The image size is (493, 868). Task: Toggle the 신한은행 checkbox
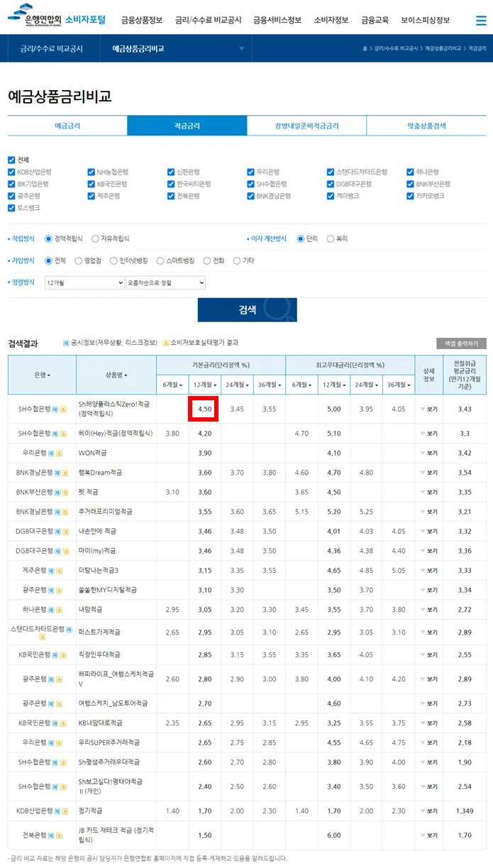pyautogui.click(x=171, y=172)
